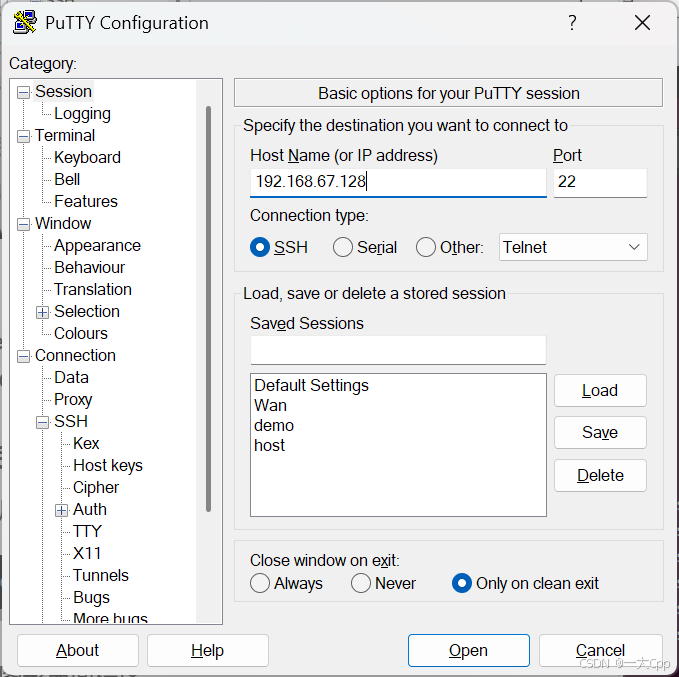Choose Never for close window on exit
The width and height of the screenshot is (679, 677).
(361, 583)
